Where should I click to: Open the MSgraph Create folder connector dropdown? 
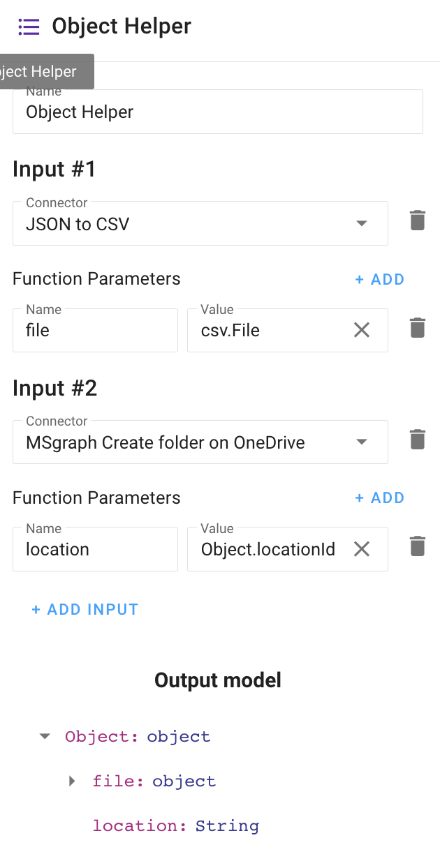click(361, 442)
